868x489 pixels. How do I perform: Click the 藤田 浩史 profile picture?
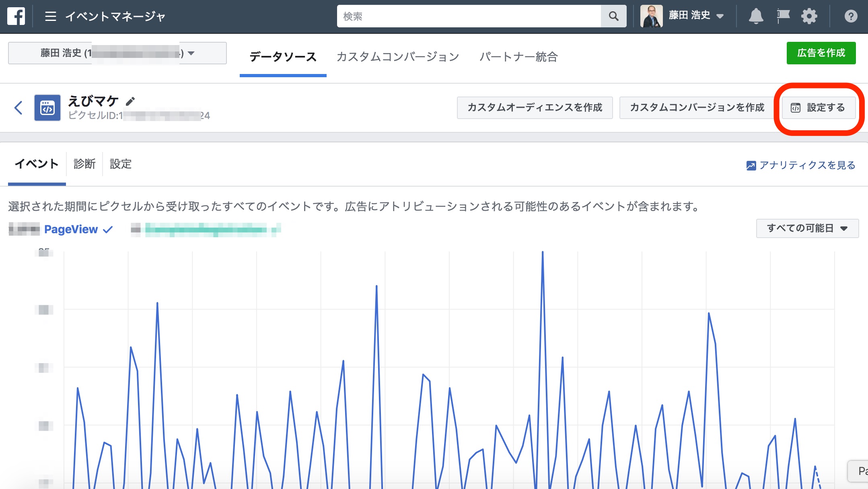pyautogui.click(x=652, y=16)
